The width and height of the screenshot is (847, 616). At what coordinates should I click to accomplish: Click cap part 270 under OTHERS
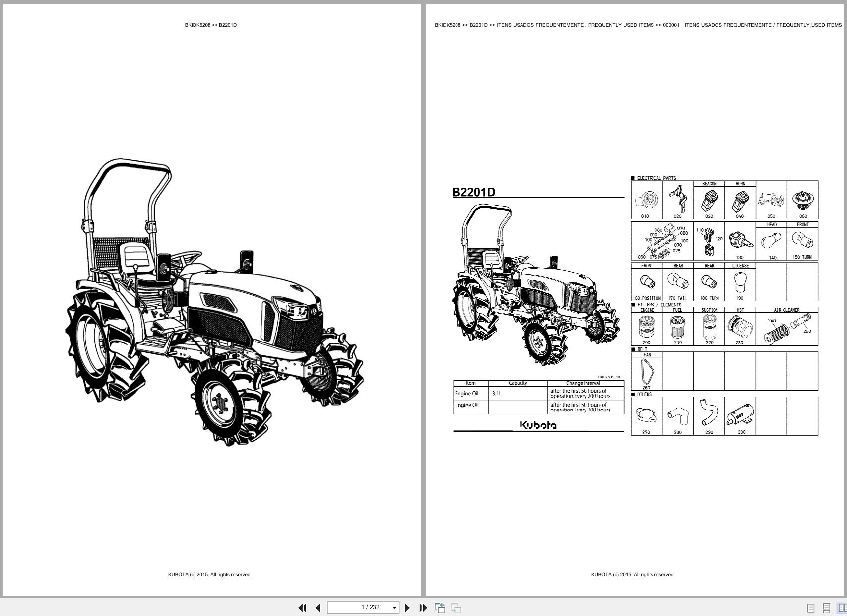(647, 416)
